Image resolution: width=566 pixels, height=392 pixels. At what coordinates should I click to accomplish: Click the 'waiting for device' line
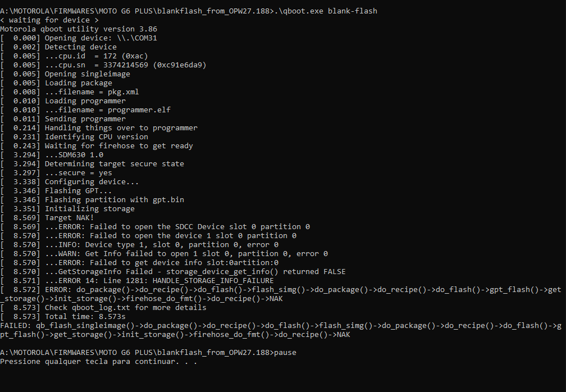click(49, 20)
